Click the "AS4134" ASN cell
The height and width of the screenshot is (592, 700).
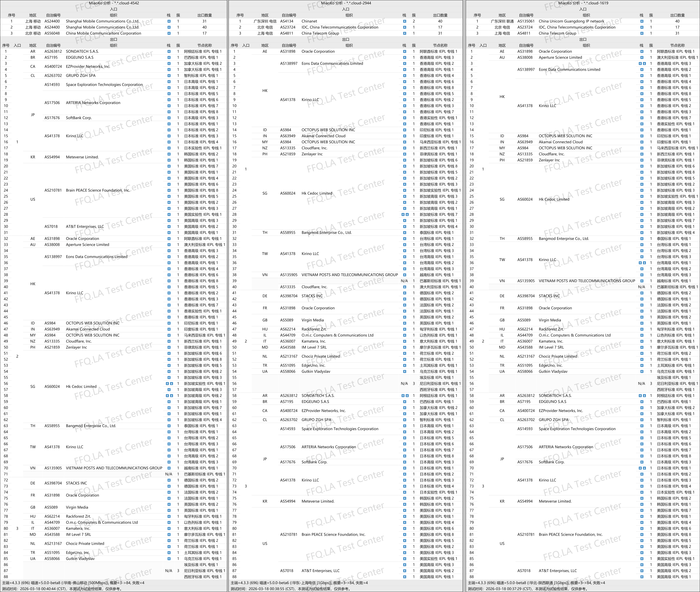(x=287, y=21)
